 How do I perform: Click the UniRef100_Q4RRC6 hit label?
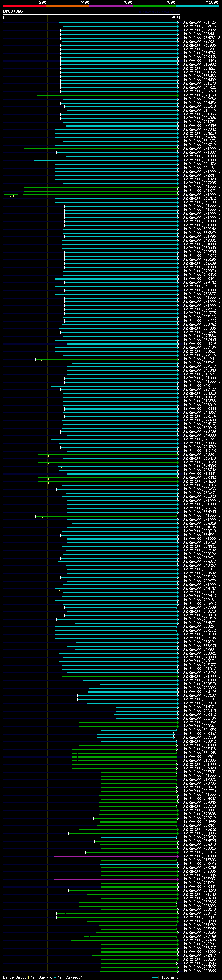point(199,309)
